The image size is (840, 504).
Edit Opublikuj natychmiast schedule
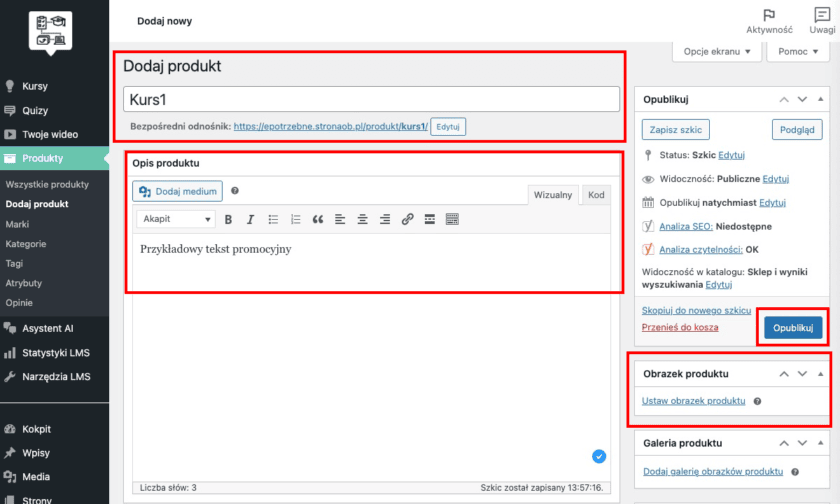pos(772,202)
